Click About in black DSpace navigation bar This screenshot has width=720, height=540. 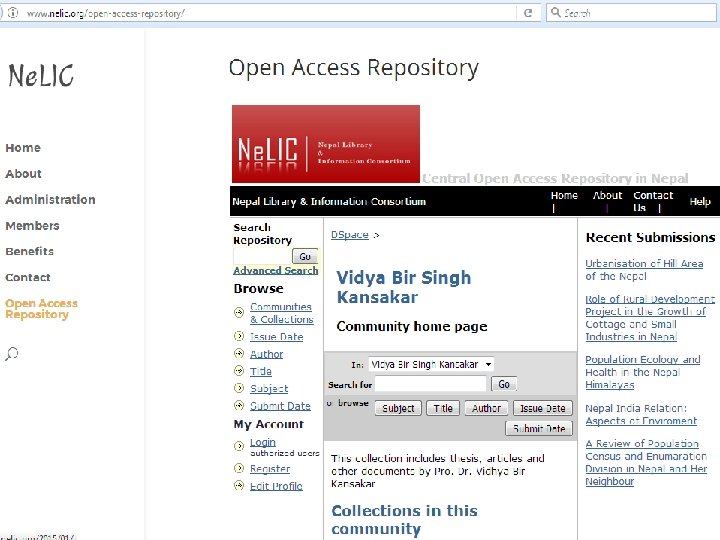click(607, 195)
